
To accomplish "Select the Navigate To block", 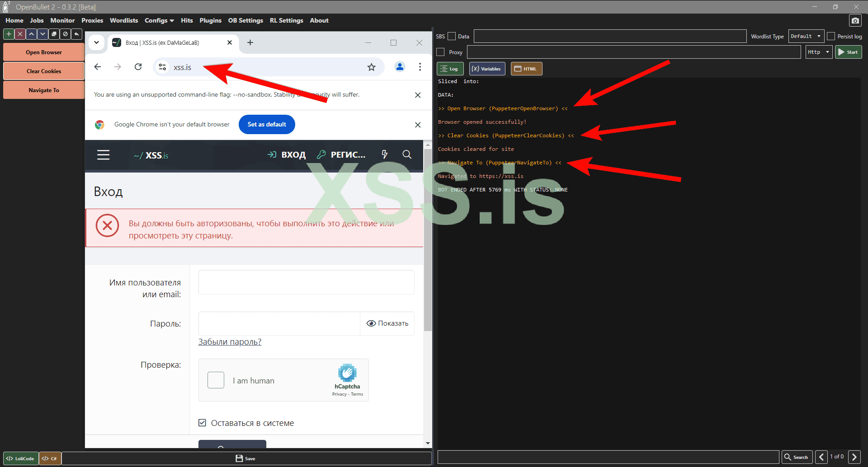I will pos(44,90).
